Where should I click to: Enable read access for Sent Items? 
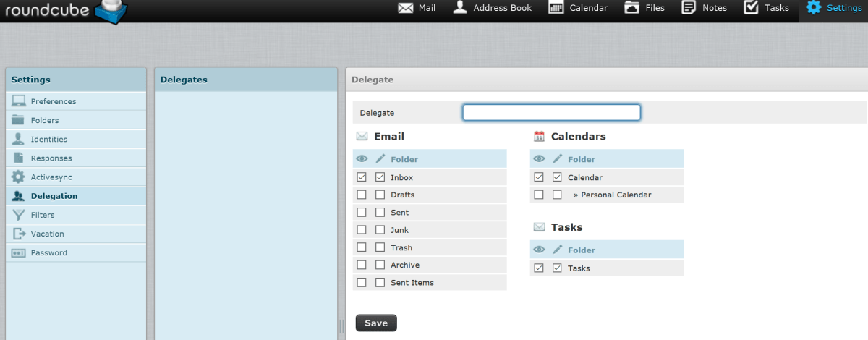[362, 282]
